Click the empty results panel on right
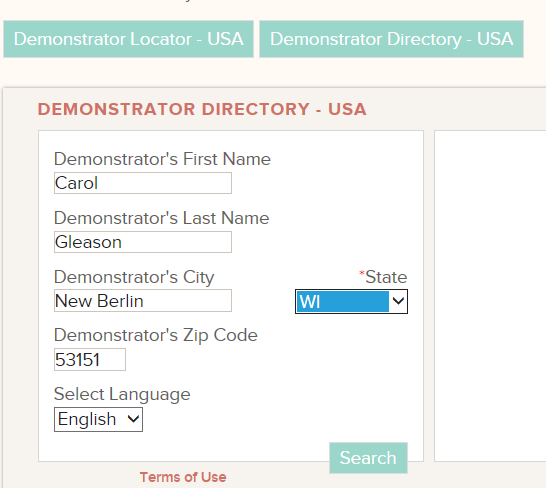546x488 pixels. point(490,296)
